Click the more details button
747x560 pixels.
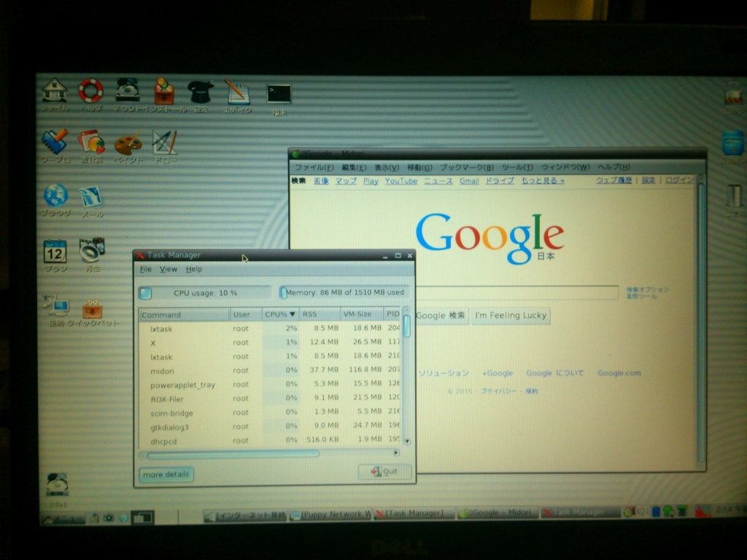pos(166,474)
